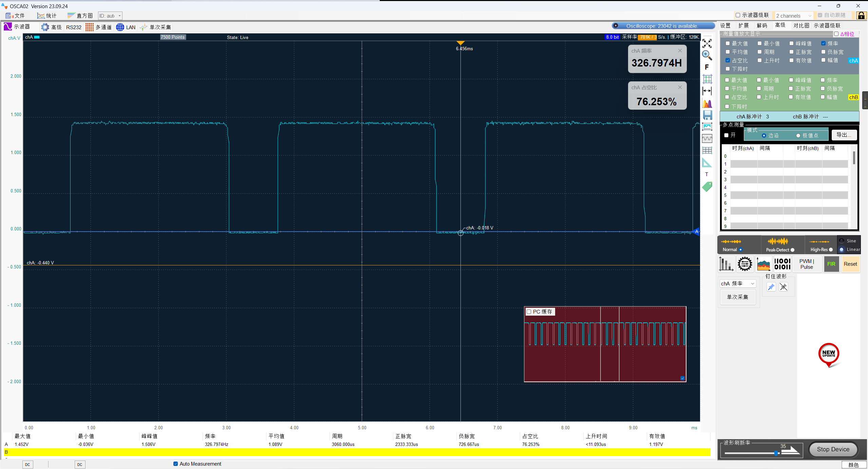868x469 pixels.
Task: Select the horizontal width measurement cursor icon
Action: (x=707, y=91)
